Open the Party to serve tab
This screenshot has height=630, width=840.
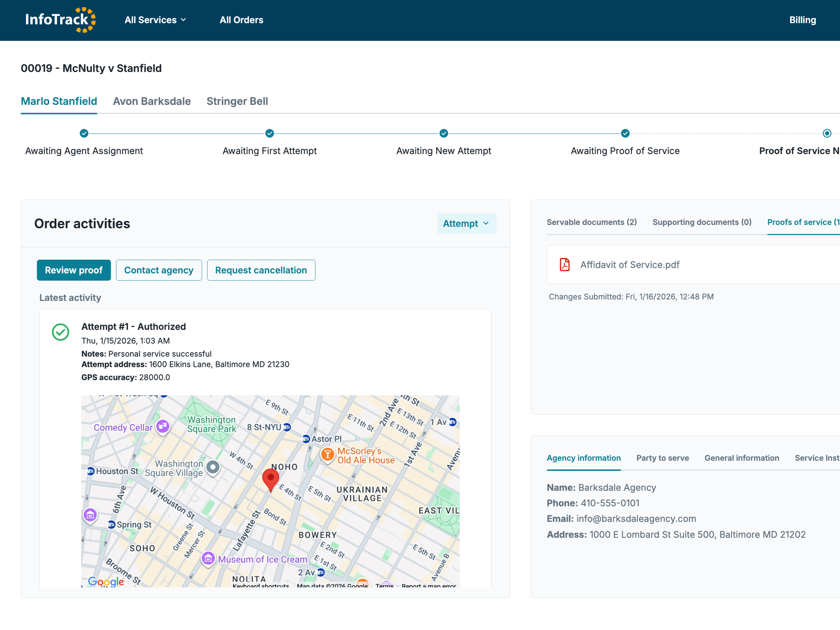662,458
